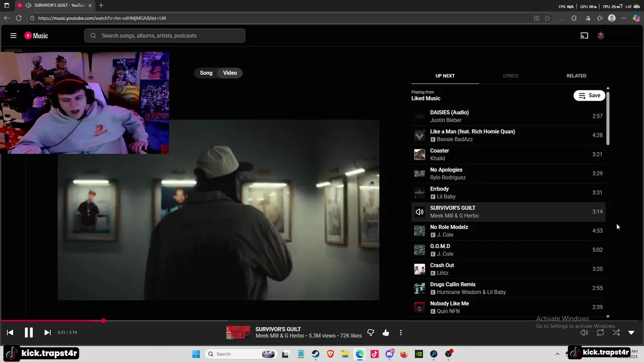Open the Khalid artist link
This screenshot has width=644, height=362.
coord(438,158)
